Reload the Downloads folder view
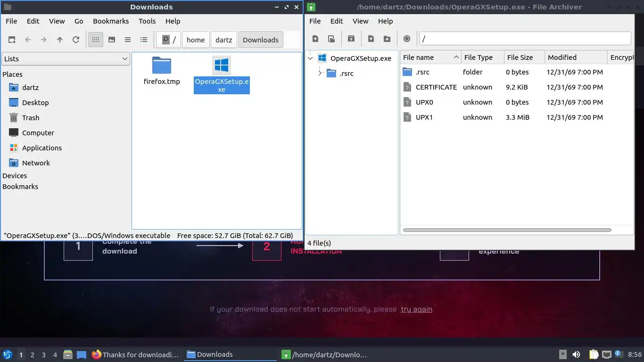 click(x=76, y=40)
